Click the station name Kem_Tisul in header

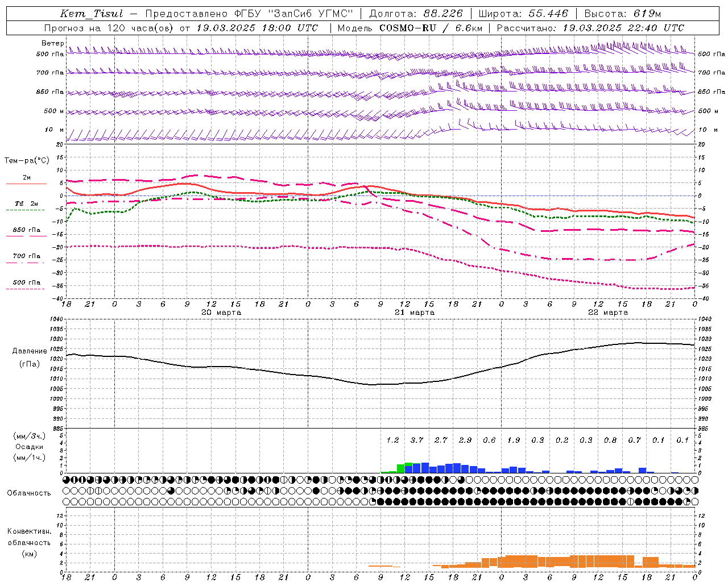(x=92, y=14)
